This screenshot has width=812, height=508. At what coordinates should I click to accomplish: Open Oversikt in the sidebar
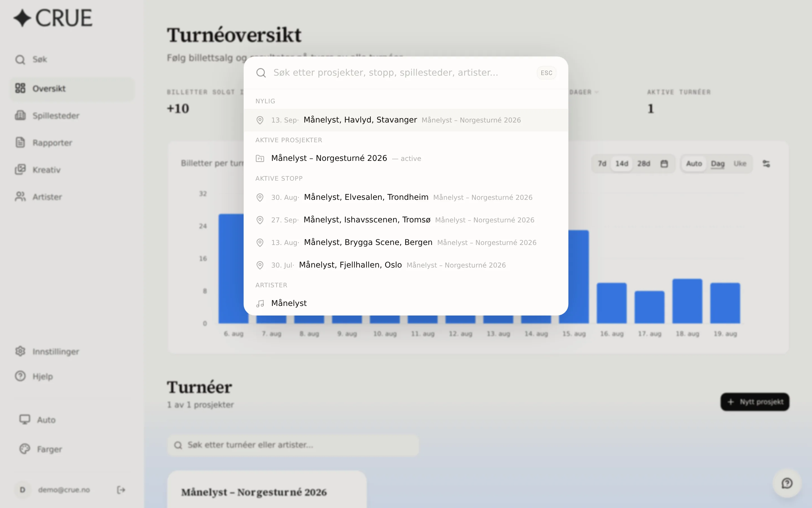pos(72,88)
